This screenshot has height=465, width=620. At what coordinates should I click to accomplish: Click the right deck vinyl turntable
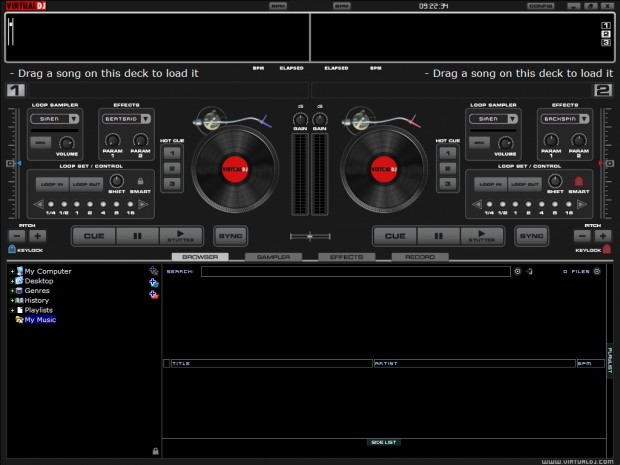pyautogui.click(x=384, y=169)
